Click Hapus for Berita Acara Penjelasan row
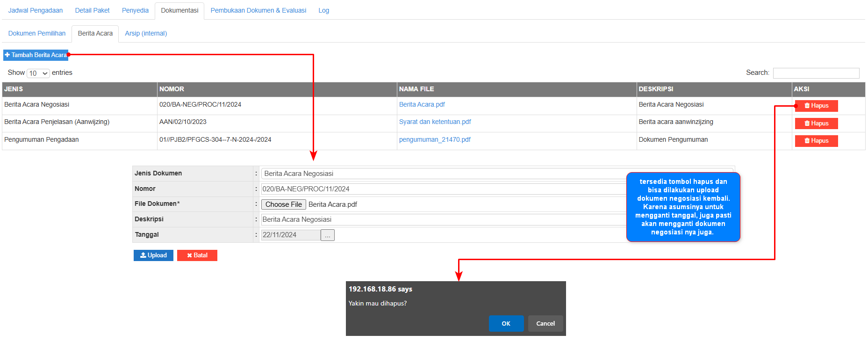868x342 pixels. pos(816,124)
